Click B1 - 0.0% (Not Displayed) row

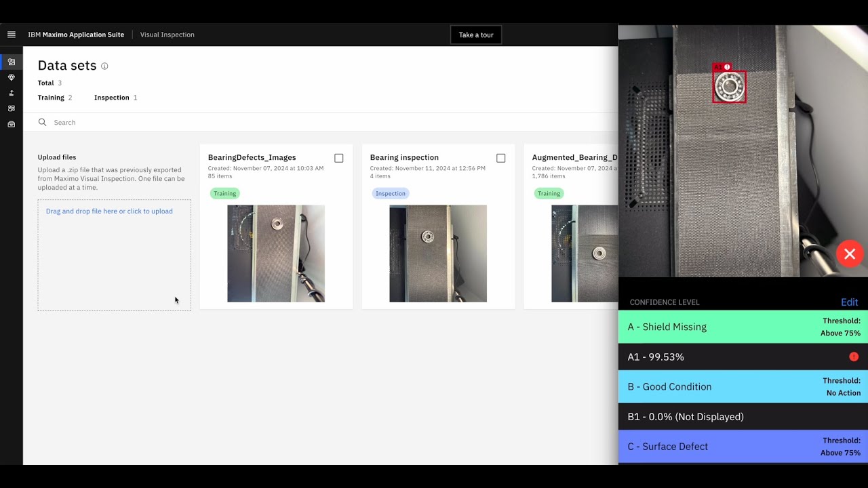743,416
